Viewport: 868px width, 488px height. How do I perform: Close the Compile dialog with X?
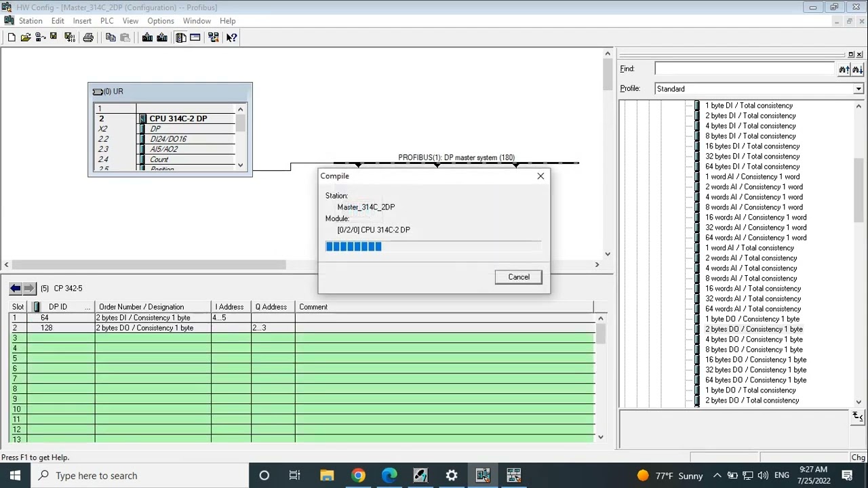[x=540, y=176]
